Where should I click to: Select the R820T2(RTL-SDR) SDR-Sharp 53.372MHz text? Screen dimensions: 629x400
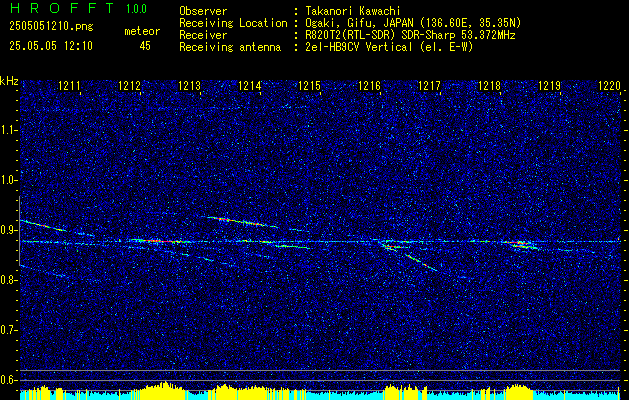[410, 35]
